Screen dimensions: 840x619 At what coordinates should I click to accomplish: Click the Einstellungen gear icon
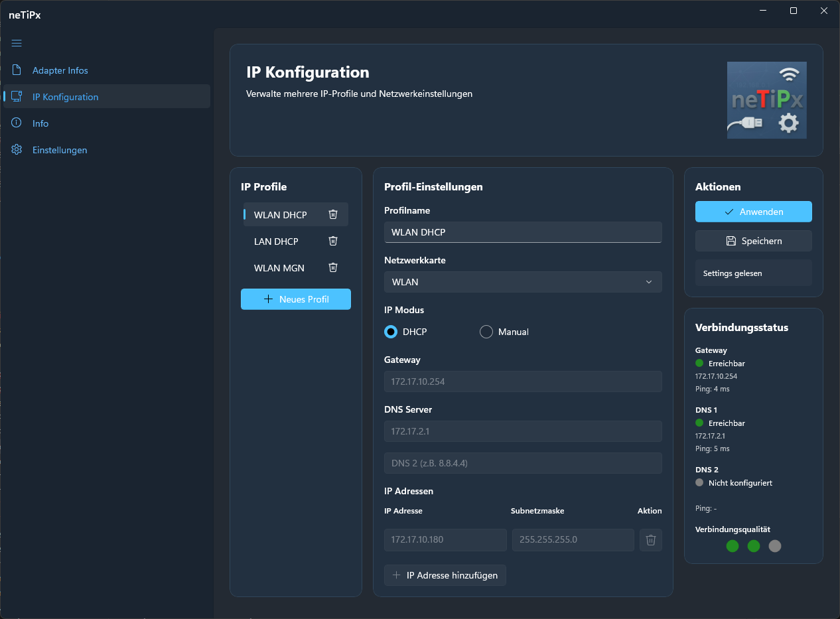coord(16,149)
